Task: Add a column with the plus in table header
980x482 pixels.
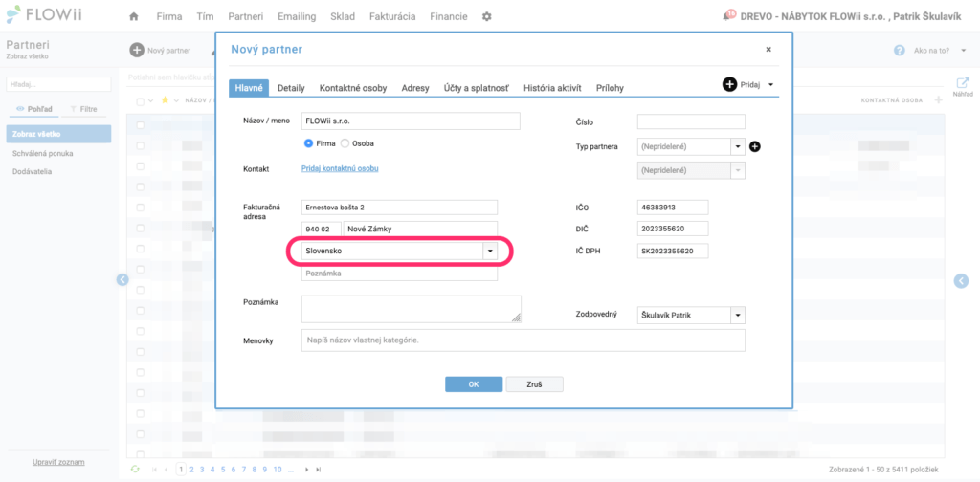Action: [x=938, y=99]
